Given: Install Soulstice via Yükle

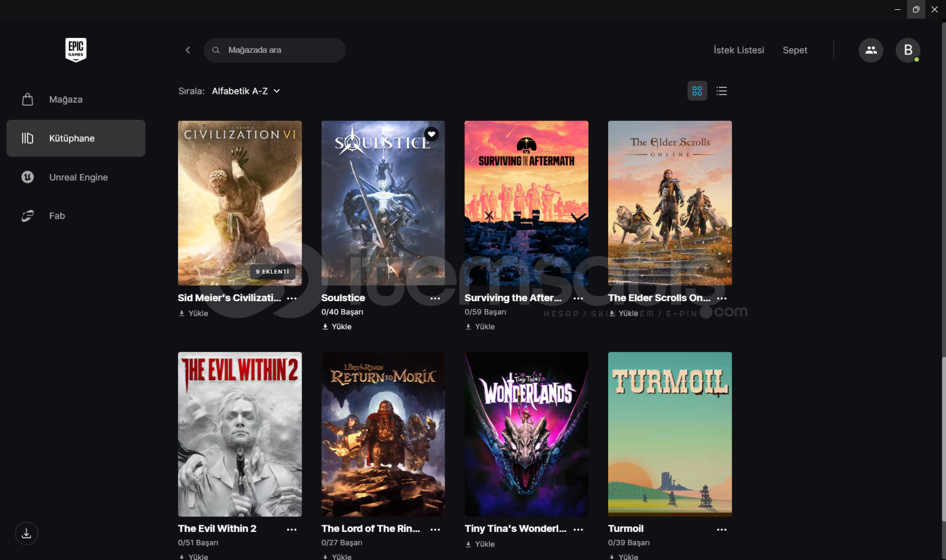Looking at the screenshot, I should (337, 327).
